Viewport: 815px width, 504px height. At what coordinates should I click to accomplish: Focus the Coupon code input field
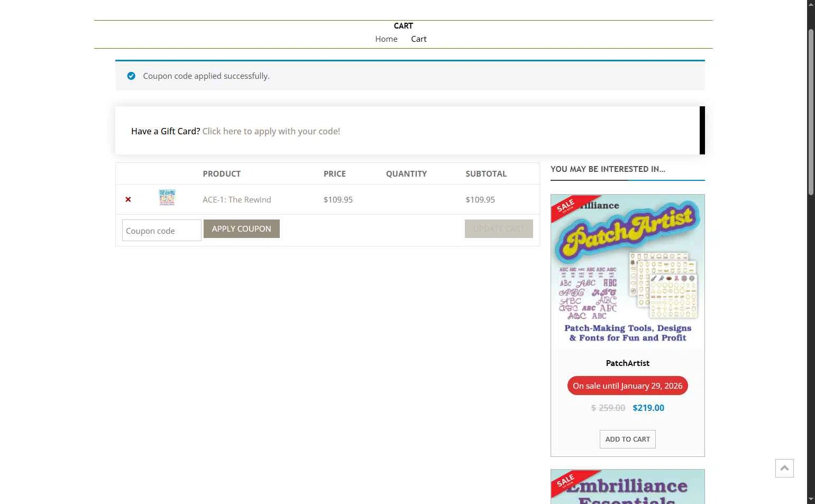pyautogui.click(x=162, y=231)
